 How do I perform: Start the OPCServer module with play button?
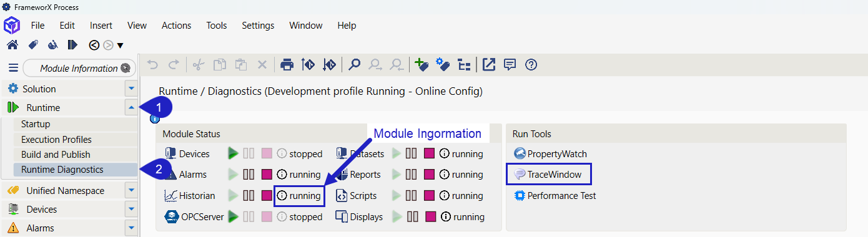point(233,217)
